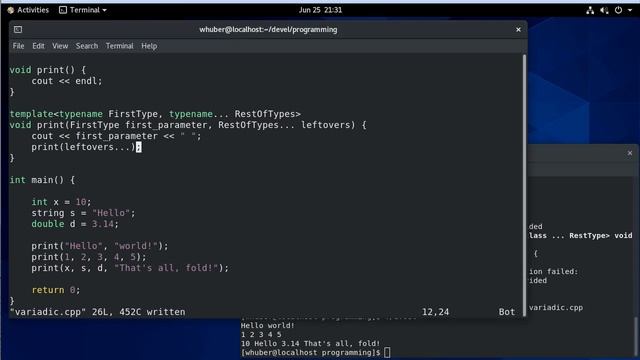Open the Search menu
This screenshot has height=360, width=640.
87,46
